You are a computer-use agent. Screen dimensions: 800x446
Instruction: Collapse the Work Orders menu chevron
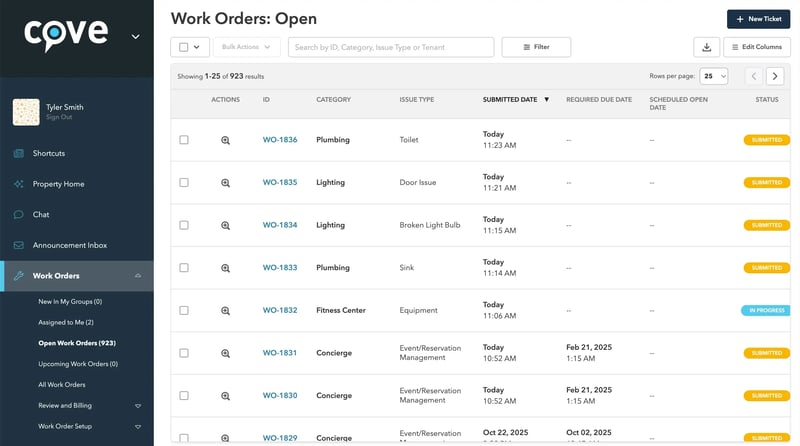138,276
